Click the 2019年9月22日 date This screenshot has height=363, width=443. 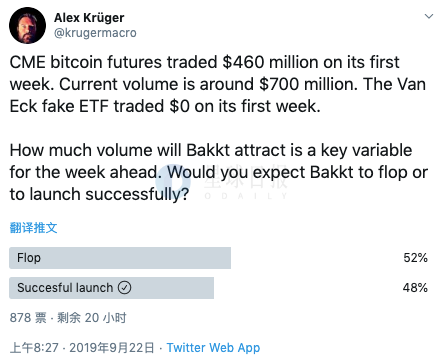112,348
